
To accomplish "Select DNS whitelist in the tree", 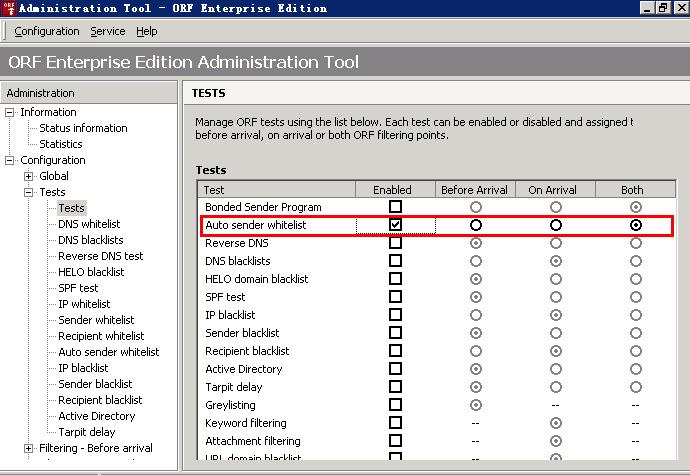I will (x=89, y=224).
